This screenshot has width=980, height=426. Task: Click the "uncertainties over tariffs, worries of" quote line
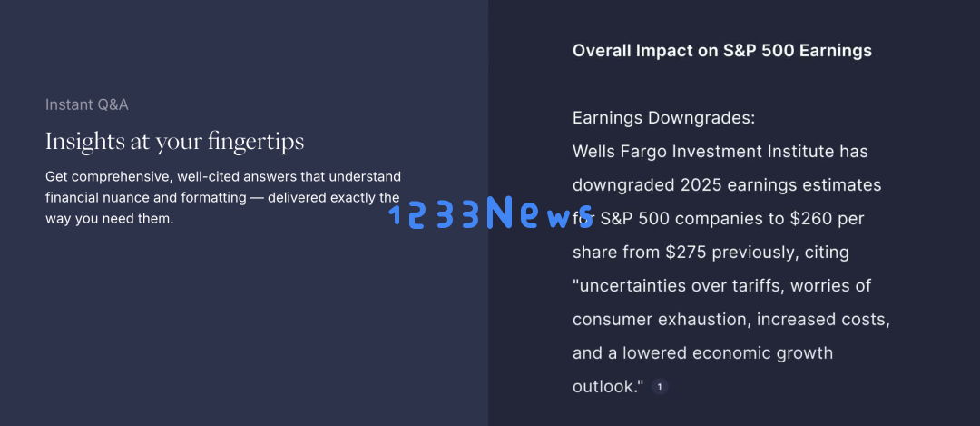point(722,286)
